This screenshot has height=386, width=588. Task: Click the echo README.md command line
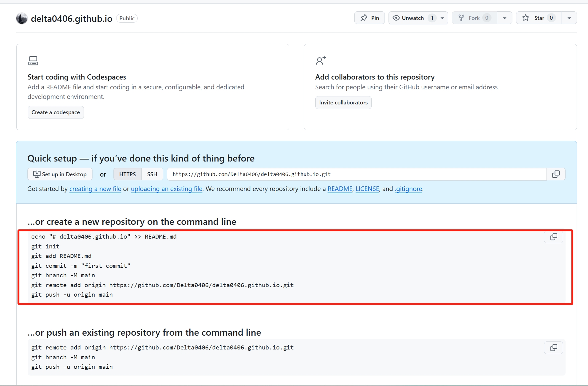(104, 237)
